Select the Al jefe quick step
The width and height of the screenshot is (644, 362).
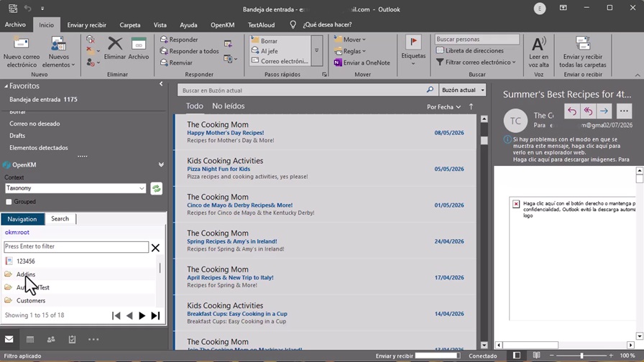click(x=280, y=51)
